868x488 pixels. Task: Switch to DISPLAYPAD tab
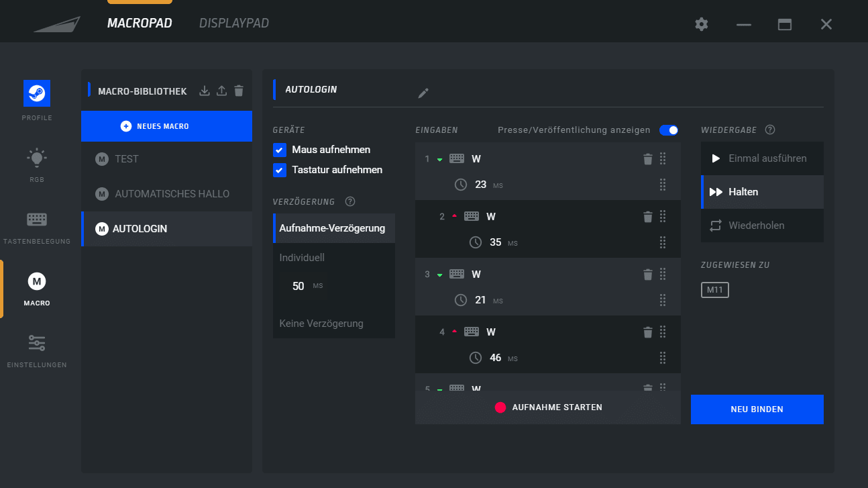[233, 23]
